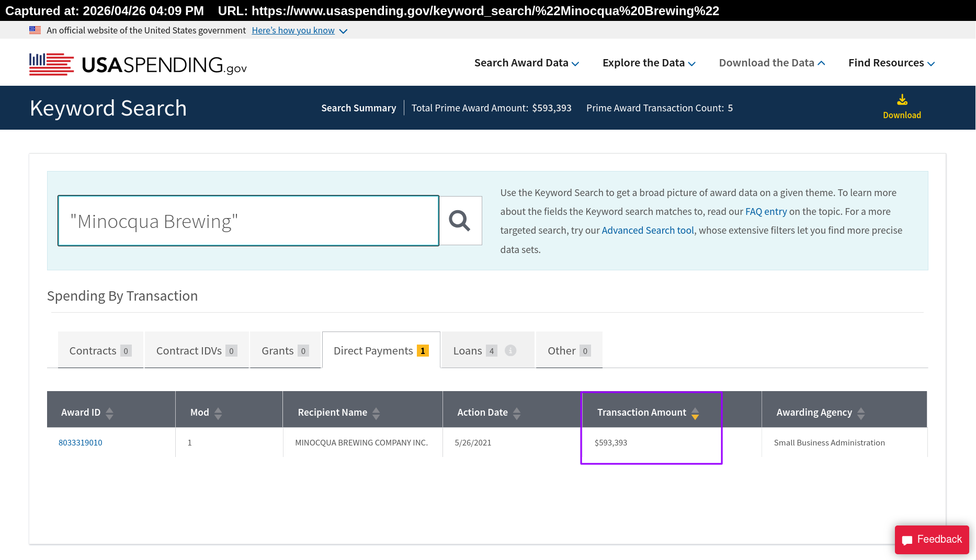Image resolution: width=976 pixels, height=560 pixels.
Task: Expand "Here's how you know" banner
Action: point(299,30)
